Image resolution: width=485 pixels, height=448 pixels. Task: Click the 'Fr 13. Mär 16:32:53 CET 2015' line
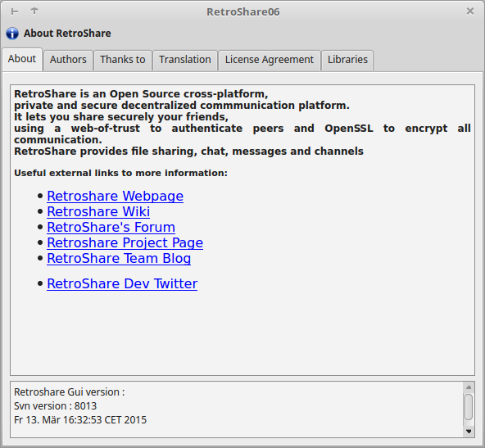pos(80,420)
